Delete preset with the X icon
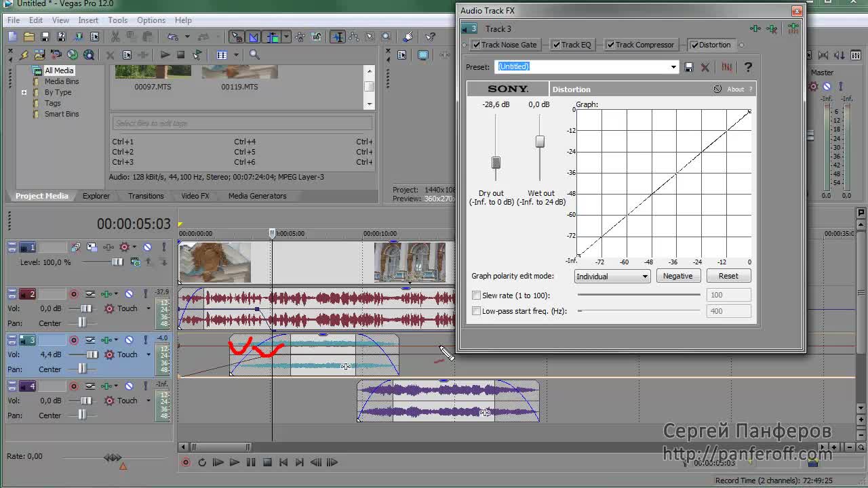The height and width of the screenshot is (488, 868). (x=705, y=66)
